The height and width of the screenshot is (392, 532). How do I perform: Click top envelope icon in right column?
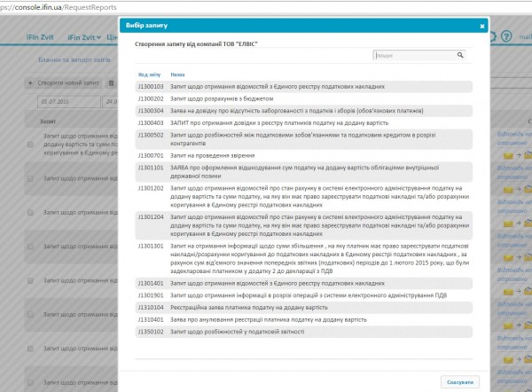coord(508,156)
